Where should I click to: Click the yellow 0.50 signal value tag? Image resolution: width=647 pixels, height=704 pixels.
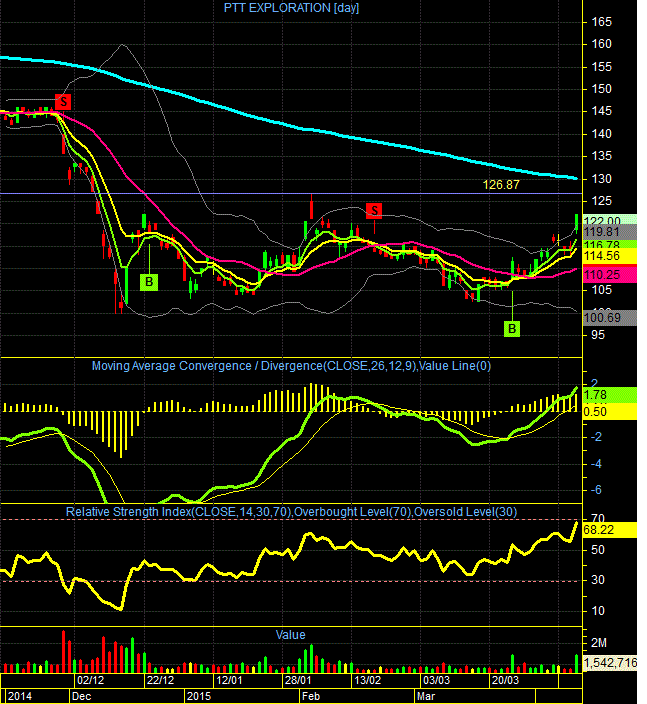(x=609, y=412)
